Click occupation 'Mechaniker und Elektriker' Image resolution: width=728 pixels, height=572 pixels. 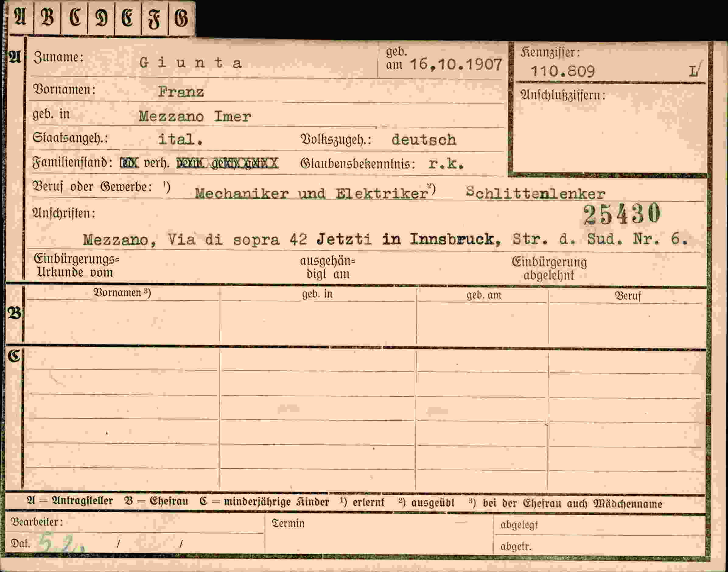tap(311, 194)
